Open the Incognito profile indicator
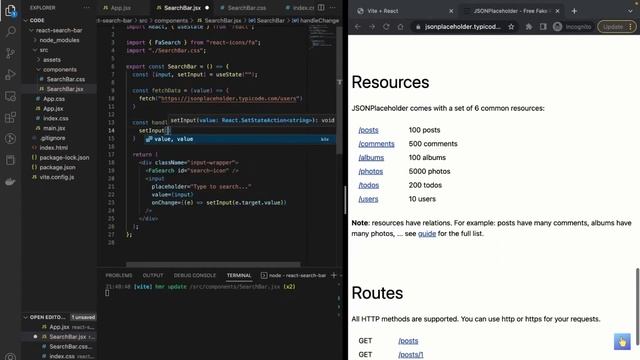640x360 pixels. [572, 27]
